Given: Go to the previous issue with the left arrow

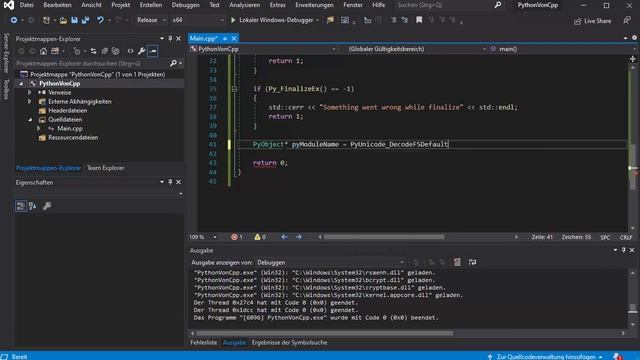Looking at the screenshot, I should pos(284,237).
